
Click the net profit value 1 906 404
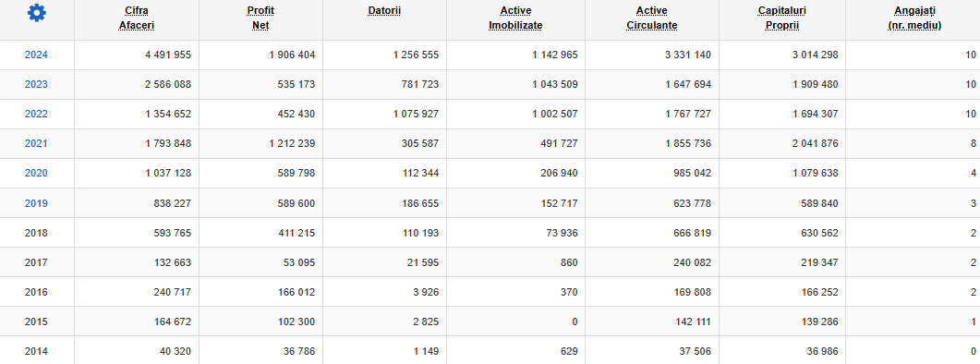click(x=292, y=55)
